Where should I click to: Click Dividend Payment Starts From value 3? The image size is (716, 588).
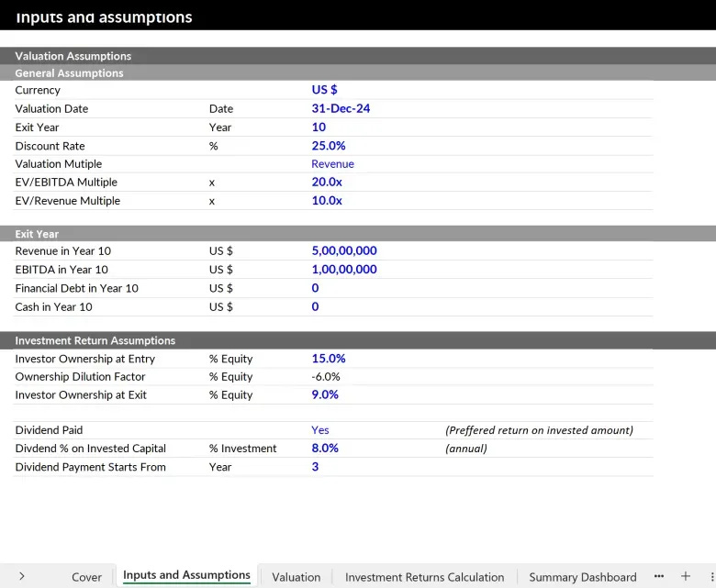[x=315, y=467]
